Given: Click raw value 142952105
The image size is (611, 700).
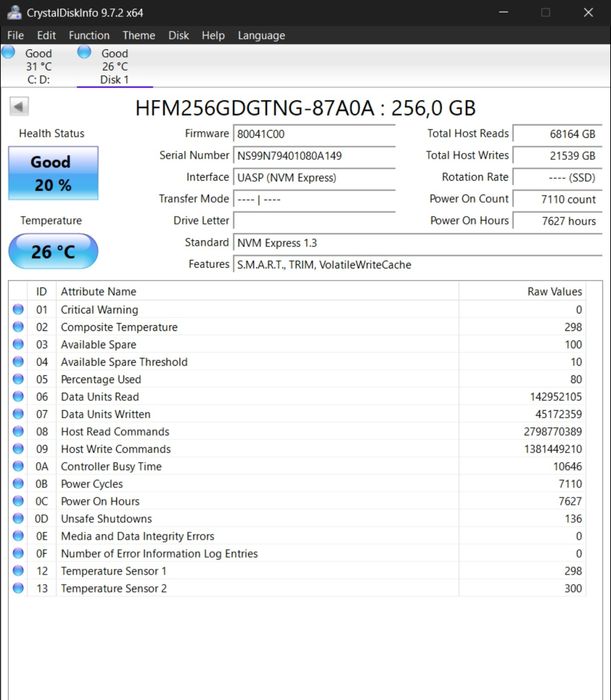Looking at the screenshot, I should click(556, 397).
